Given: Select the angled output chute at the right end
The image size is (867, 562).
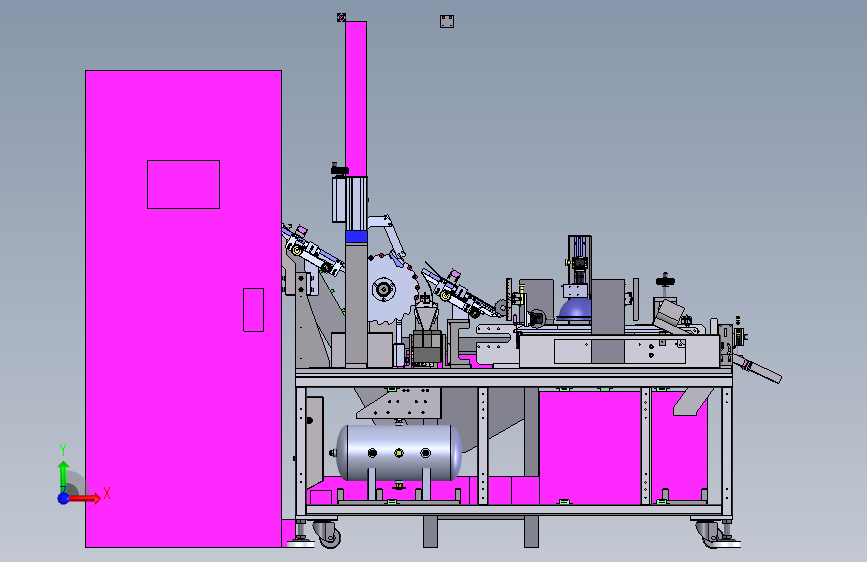Looking at the screenshot, I should [x=757, y=369].
